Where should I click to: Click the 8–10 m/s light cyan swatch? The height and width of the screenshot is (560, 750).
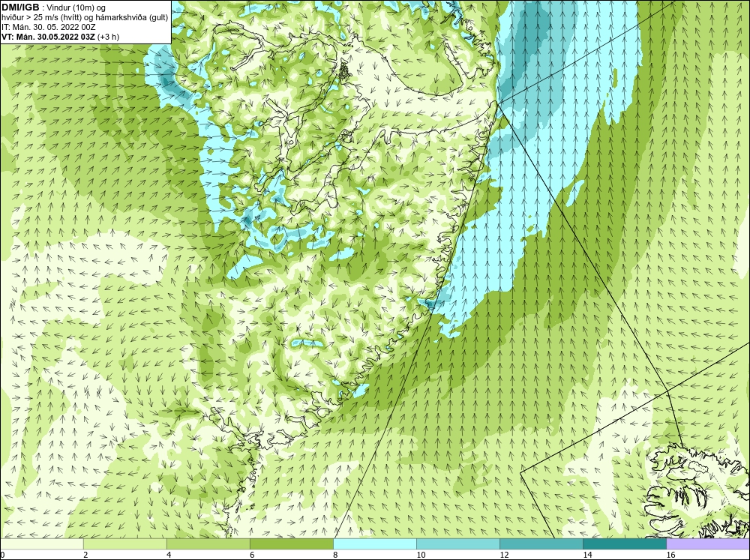(375, 544)
